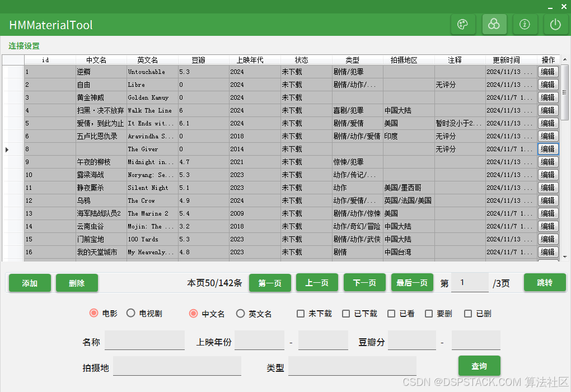Tick the 已下载 checkbox
Viewport: 571px width, 392px height.
point(346,314)
